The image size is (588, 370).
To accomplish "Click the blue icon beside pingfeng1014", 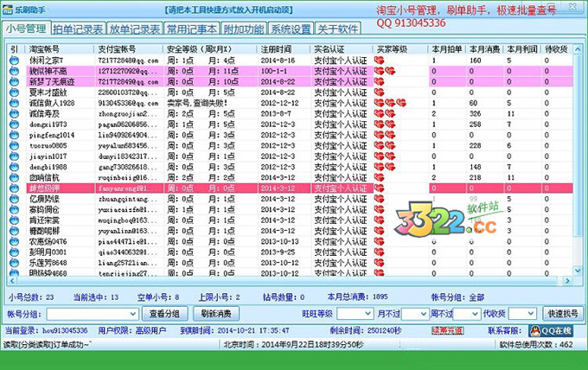I will [x=14, y=135].
